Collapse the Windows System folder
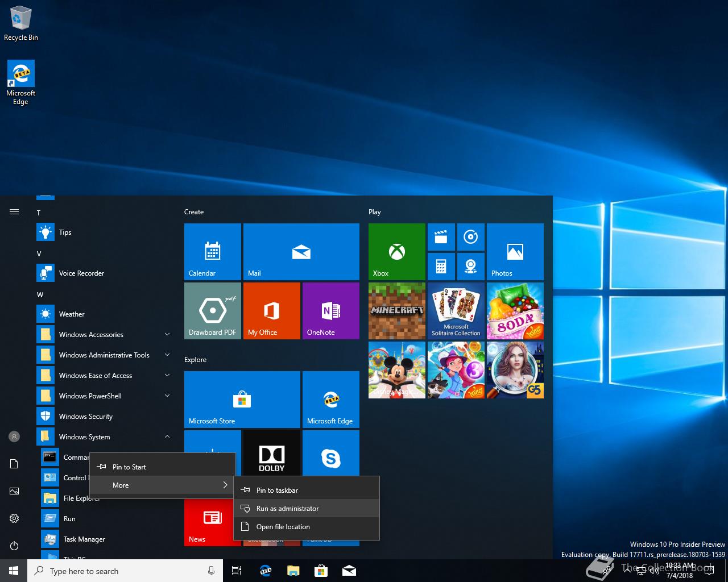The height and width of the screenshot is (582, 728). [x=105, y=437]
